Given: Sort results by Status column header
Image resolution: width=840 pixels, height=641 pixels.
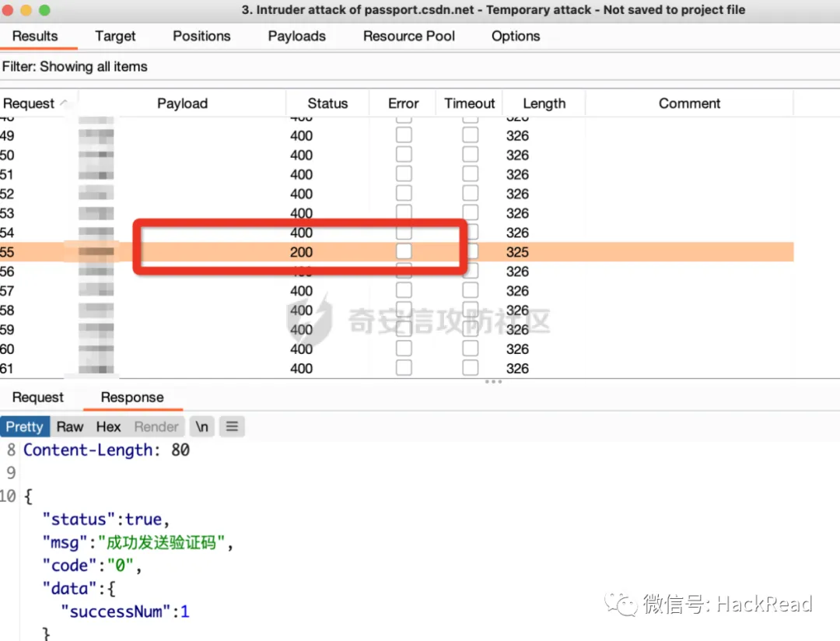Looking at the screenshot, I should pyautogui.click(x=327, y=103).
